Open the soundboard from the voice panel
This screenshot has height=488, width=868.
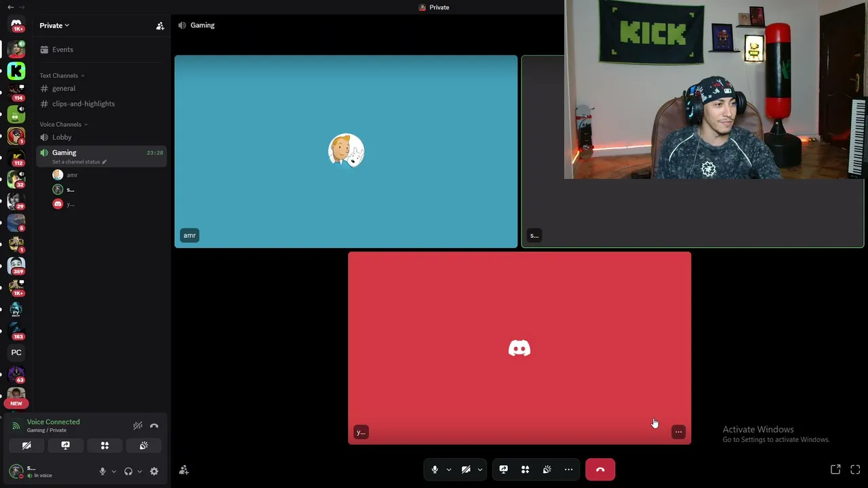[x=144, y=445]
